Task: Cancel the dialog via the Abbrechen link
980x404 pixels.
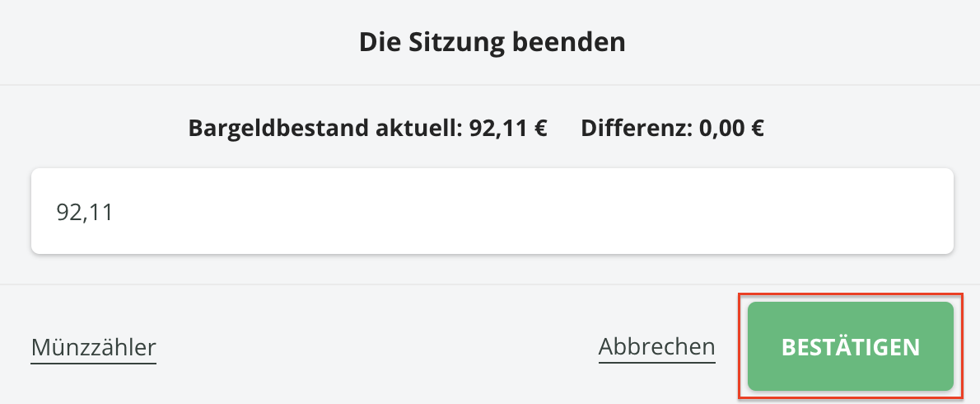Action: [x=656, y=346]
